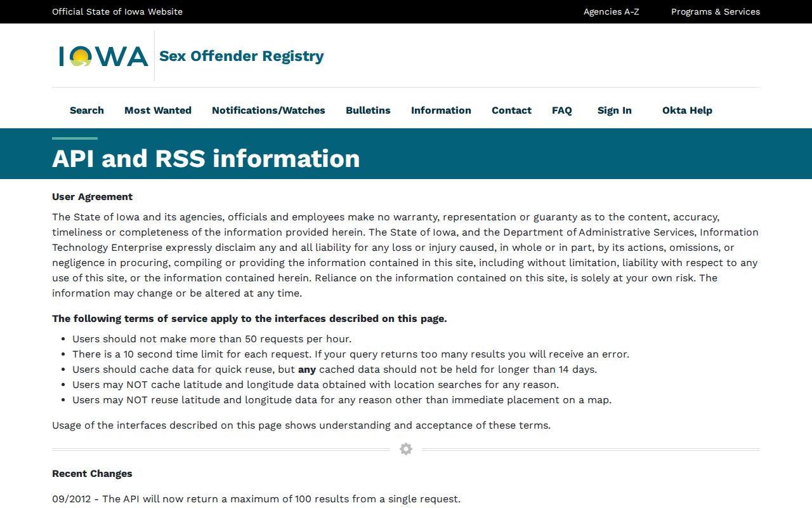
Task: Open the Okta Help menu item
Action: click(x=687, y=110)
